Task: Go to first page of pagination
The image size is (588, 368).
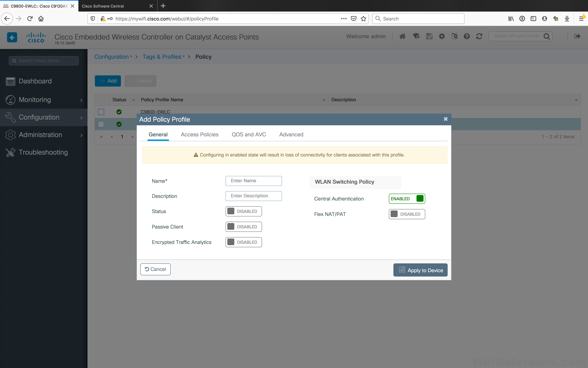Action: point(101,137)
